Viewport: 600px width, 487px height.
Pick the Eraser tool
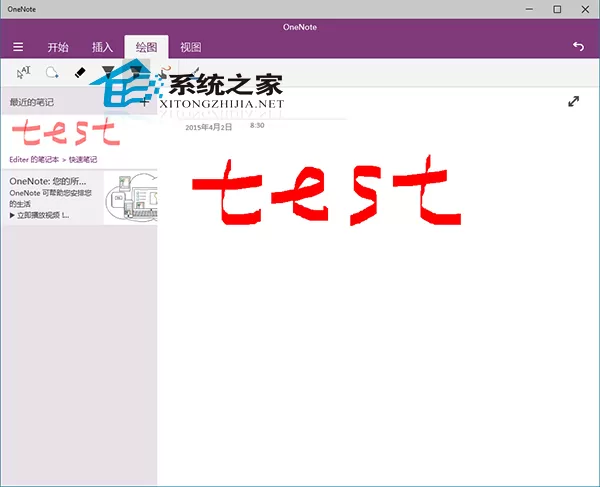pos(80,72)
